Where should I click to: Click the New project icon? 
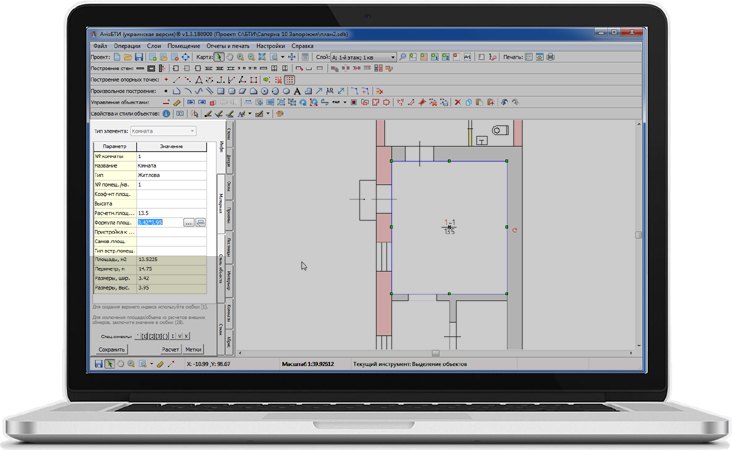point(117,57)
